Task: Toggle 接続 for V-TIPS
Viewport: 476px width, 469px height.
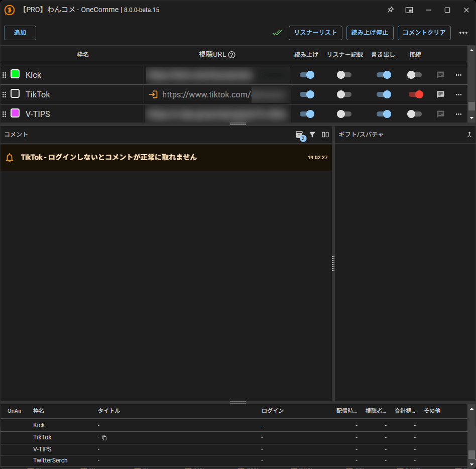Action: (414, 114)
